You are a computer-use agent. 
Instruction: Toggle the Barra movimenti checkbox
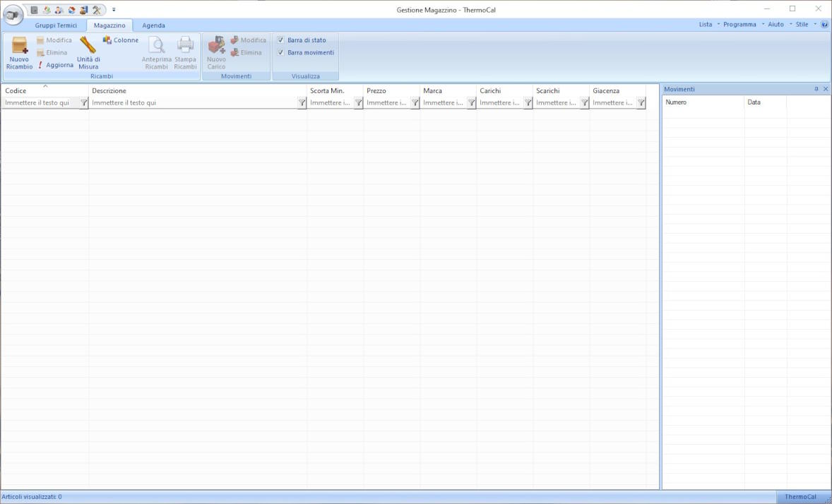click(x=281, y=52)
